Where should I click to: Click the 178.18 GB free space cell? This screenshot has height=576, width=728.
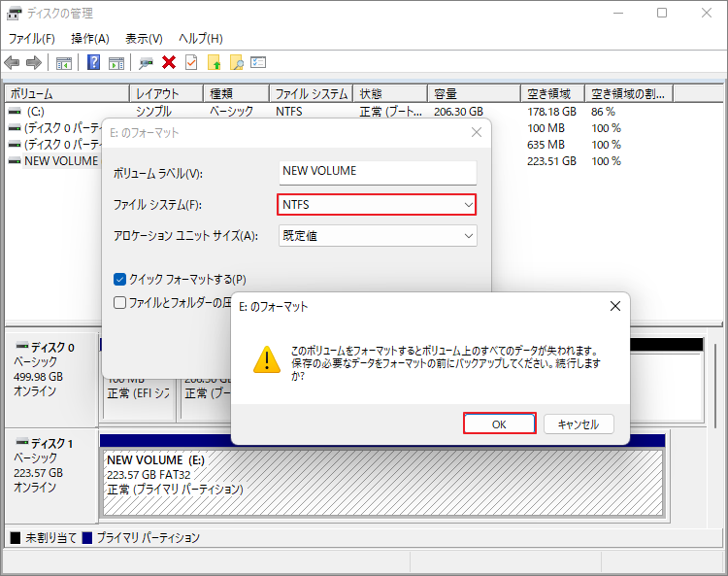pos(551,112)
